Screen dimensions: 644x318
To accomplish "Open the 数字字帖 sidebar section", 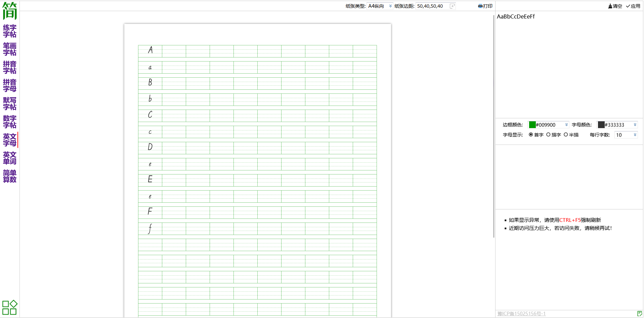I will pos(10,122).
